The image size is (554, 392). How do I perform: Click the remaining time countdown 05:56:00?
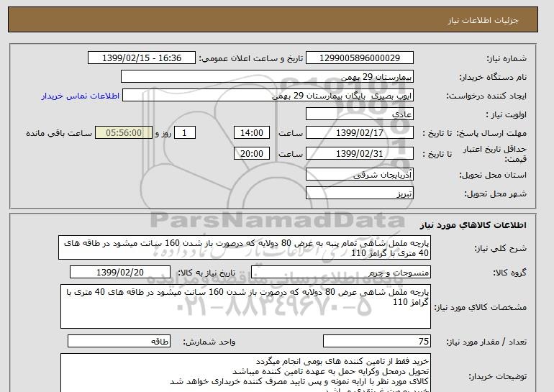click(x=124, y=133)
